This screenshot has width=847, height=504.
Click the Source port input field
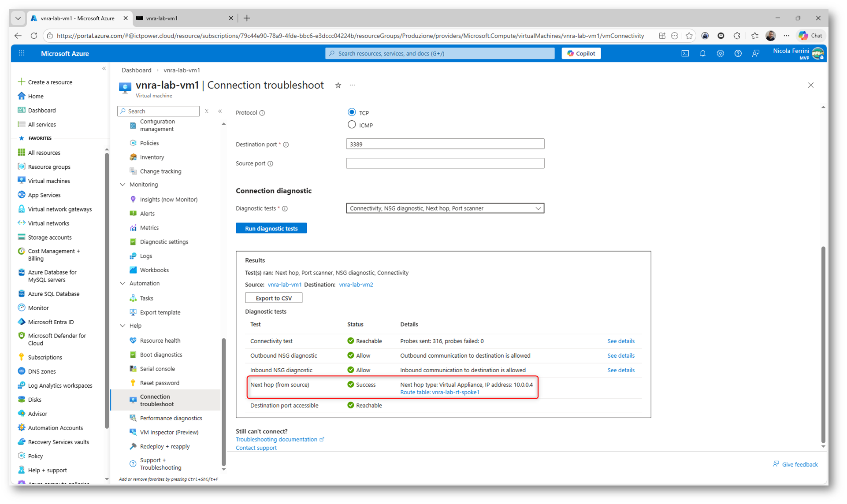pos(445,163)
